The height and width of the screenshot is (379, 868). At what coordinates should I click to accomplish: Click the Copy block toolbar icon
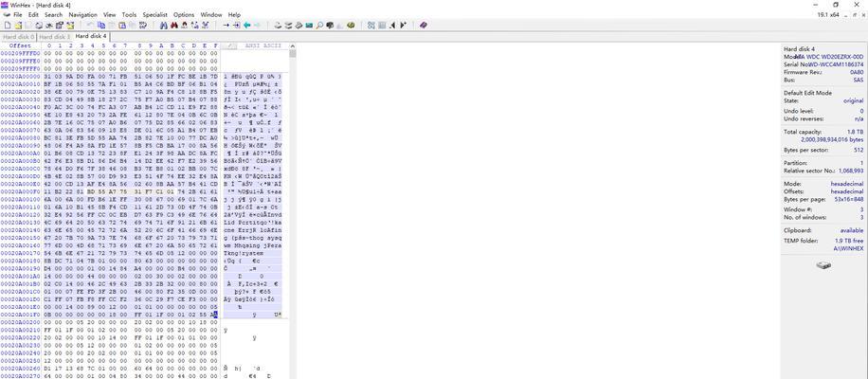click(x=101, y=25)
